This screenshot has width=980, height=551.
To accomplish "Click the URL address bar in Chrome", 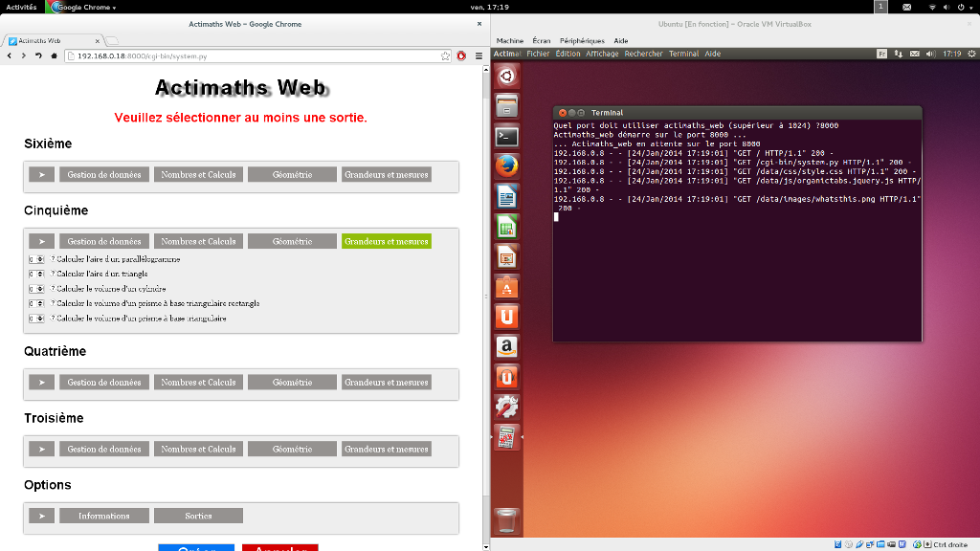I will [249, 56].
